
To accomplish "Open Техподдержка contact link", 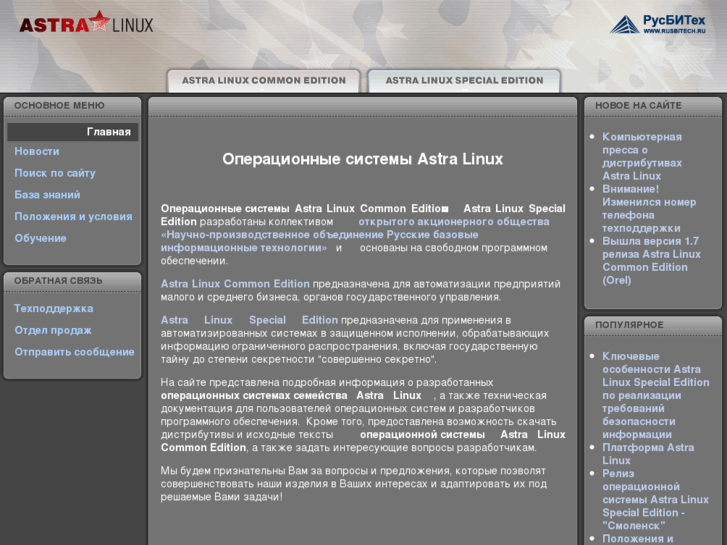I will tap(53, 308).
